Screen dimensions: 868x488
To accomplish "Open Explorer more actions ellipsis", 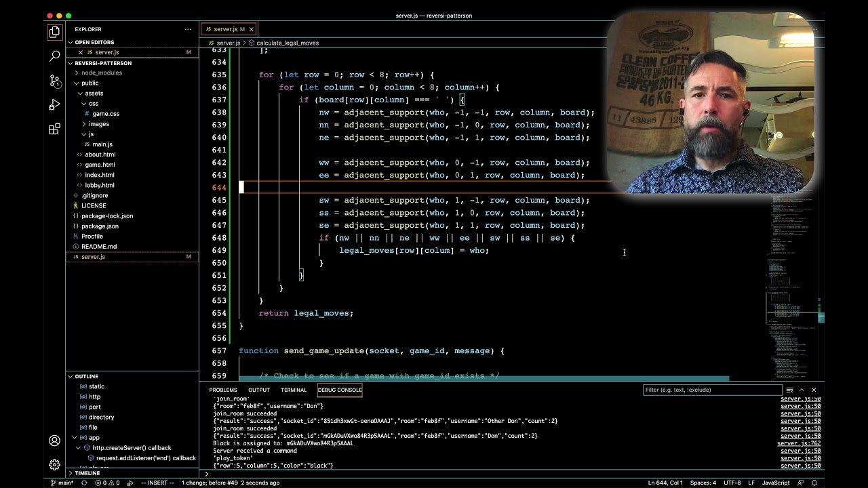I will point(188,29).
